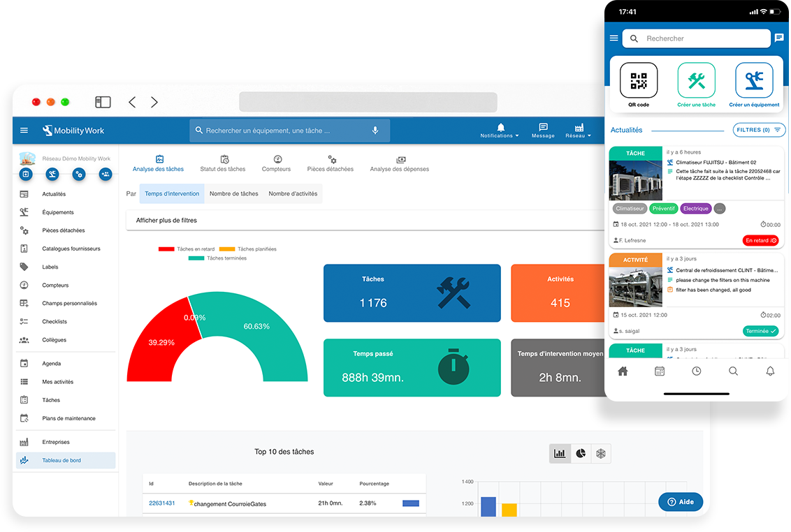The width and height of the screenshot is (791, 532).
Task: Switch to Compteurs dashboard tab
Action: point(276,164)
